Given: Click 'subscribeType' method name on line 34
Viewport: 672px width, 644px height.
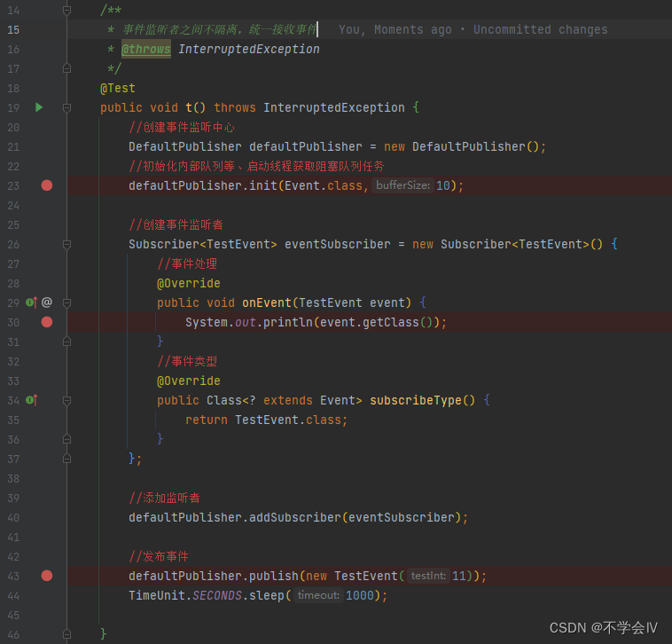Looking at the screenshot, I should [416, 400].
